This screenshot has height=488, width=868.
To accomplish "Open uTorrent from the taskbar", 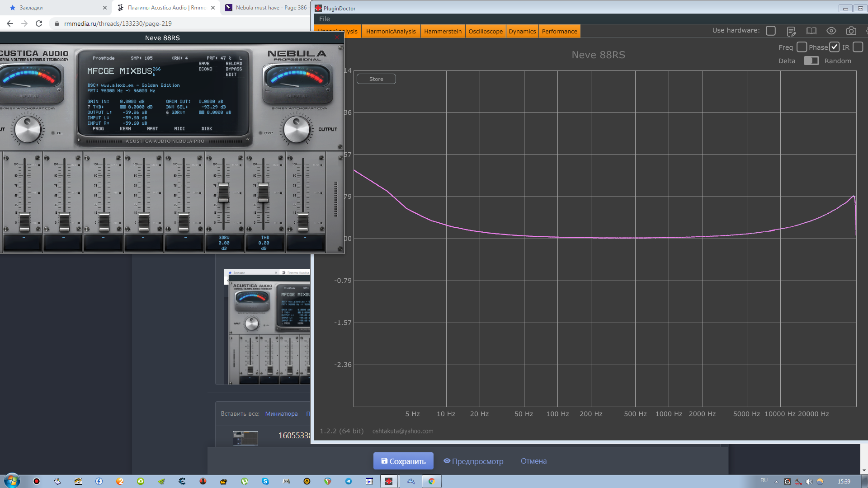I will point(245,481).
